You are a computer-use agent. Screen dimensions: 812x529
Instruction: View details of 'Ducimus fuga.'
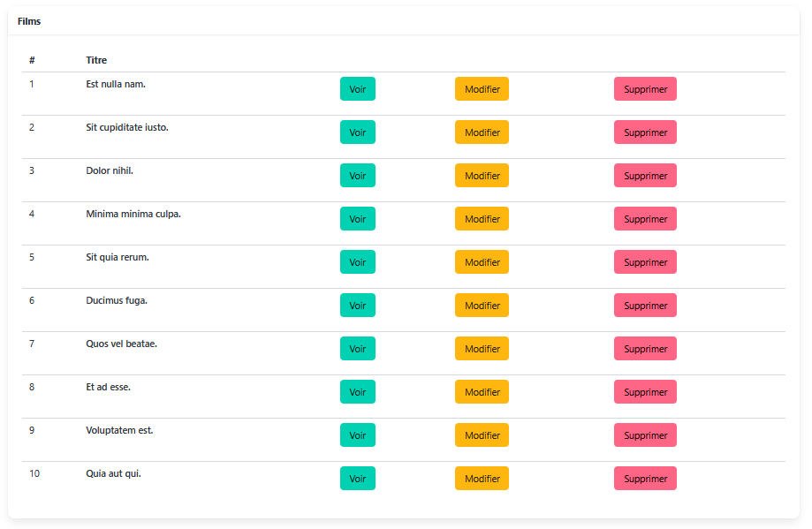[x=357, y=306]
